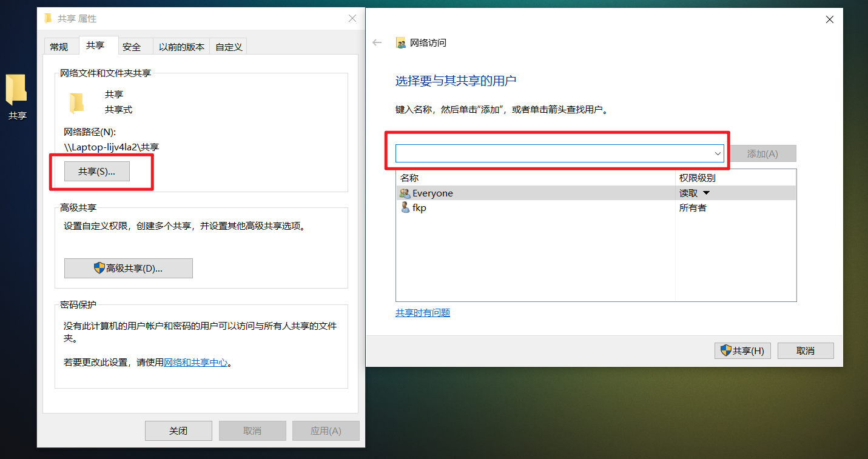
Task: Open the 网络和共享中心 link
Action: pos(196,363)
